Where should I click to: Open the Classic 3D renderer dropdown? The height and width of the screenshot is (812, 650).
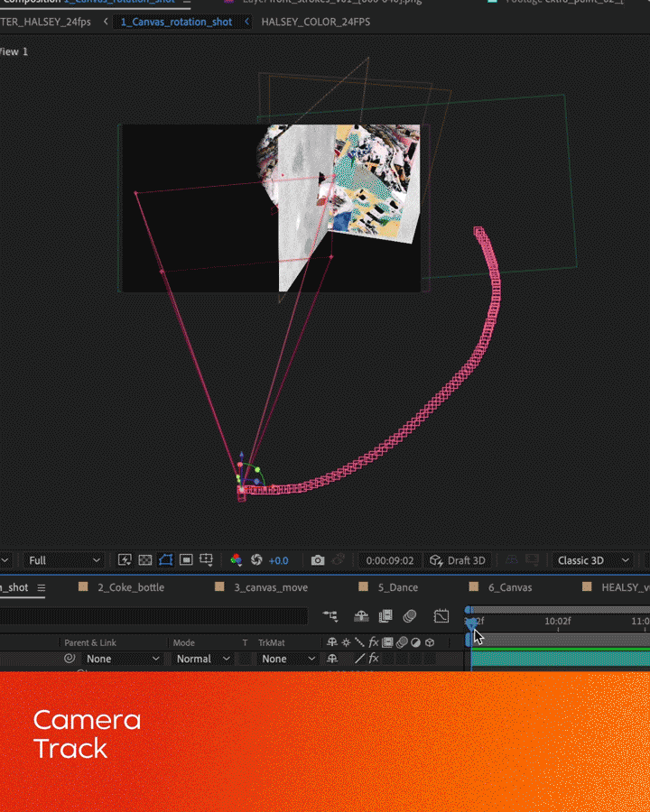593,560
